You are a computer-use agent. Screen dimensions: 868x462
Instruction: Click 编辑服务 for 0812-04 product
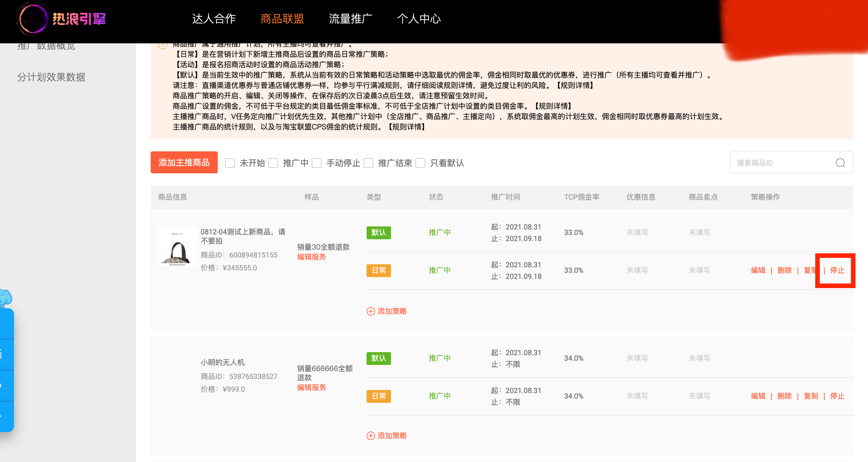[x=311, y=257]
